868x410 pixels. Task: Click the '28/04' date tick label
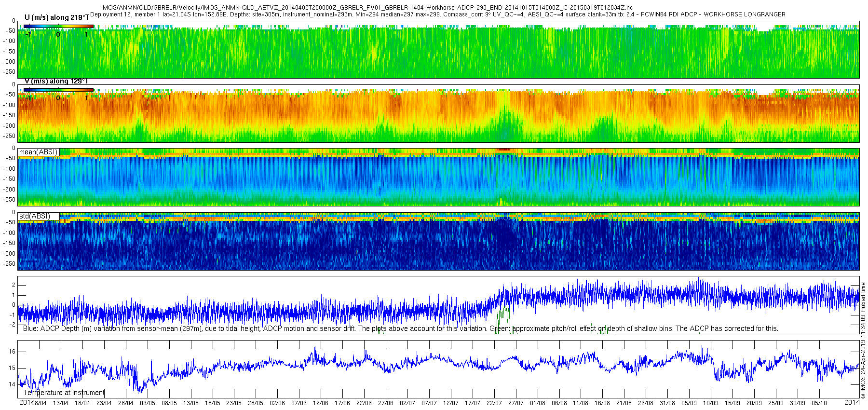pyautogui.click(x=125, y=403)
